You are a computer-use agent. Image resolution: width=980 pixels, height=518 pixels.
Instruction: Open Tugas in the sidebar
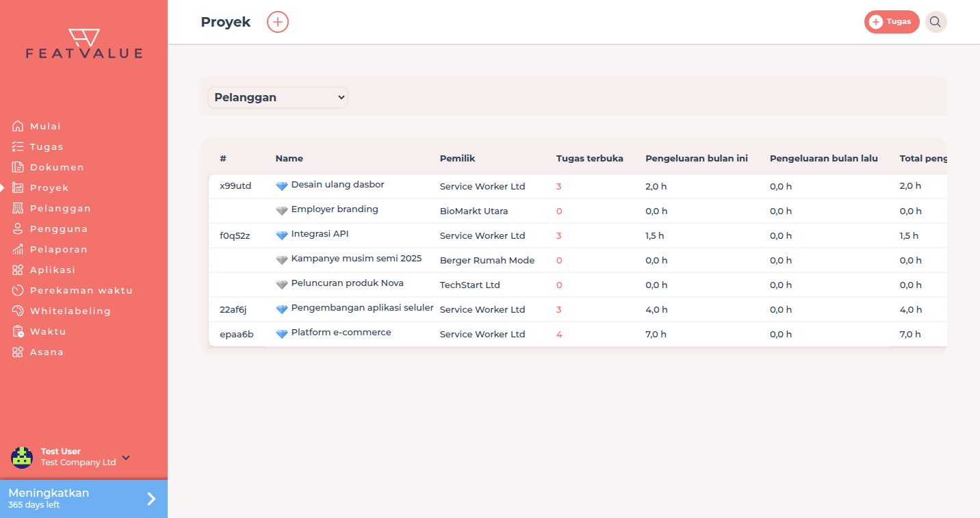click(x=47, y=146)
